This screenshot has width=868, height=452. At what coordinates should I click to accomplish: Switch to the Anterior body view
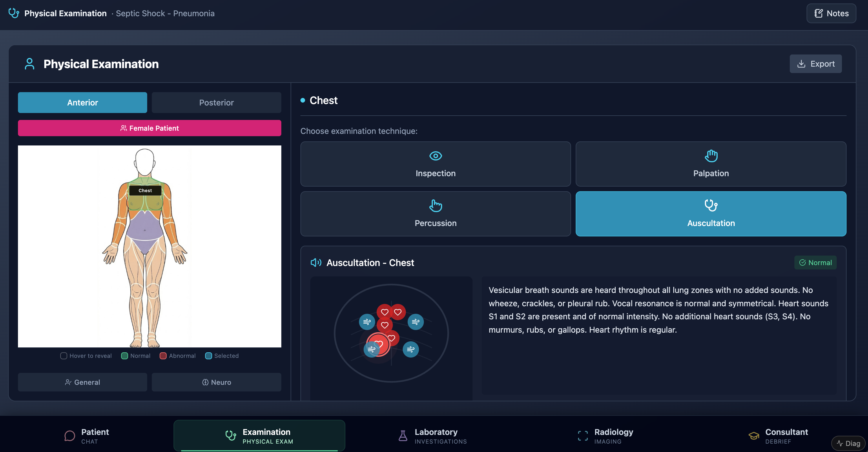(83, 103)
